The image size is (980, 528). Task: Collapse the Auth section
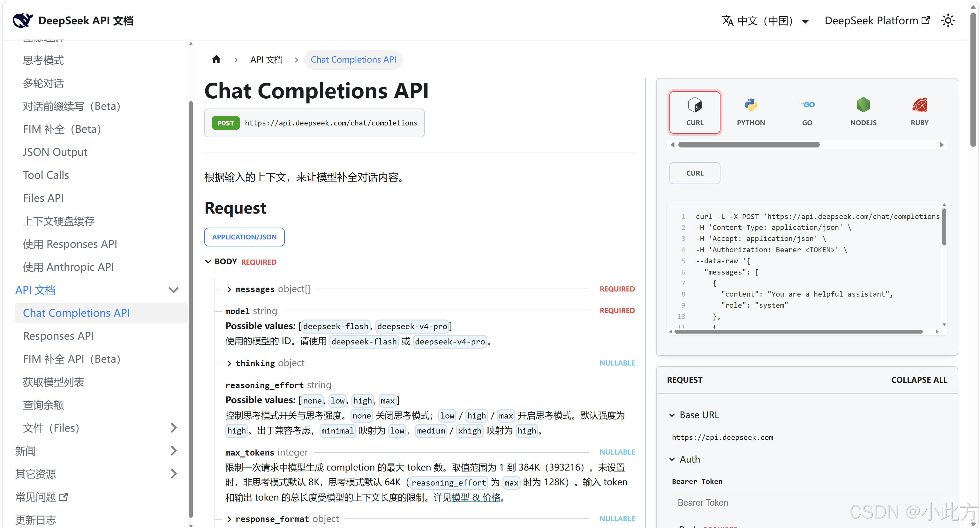[x=672, y=460]
